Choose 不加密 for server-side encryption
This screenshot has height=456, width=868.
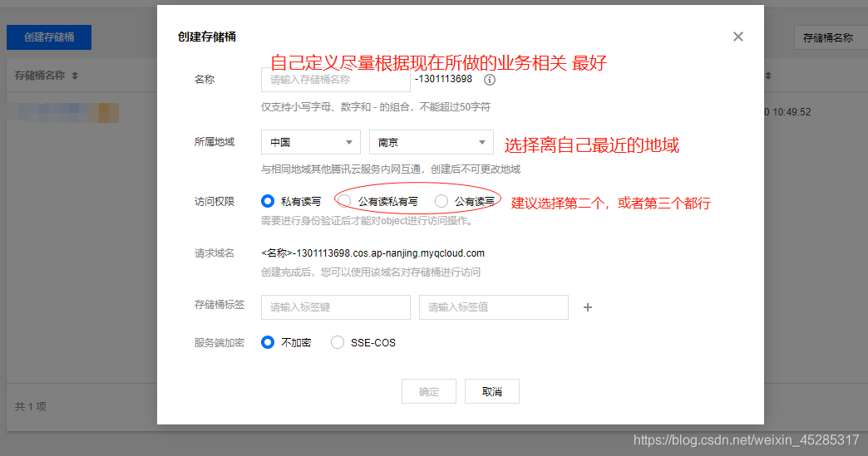268,343
